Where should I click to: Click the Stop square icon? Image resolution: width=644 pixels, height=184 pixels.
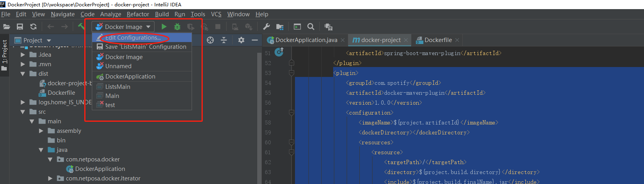(x=218, y=27)
